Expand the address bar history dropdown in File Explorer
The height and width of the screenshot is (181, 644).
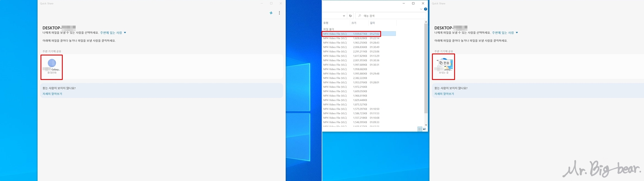[344, 16]
